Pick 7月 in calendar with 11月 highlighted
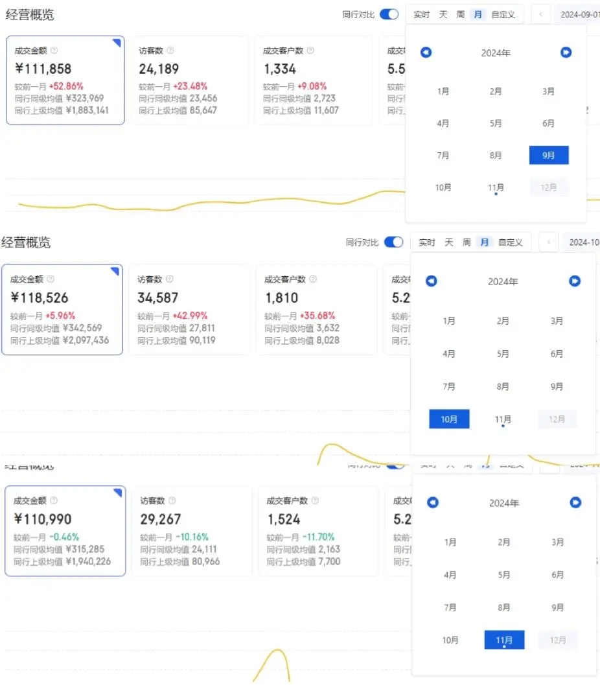600x700 pixels. [x=450, y=607]
